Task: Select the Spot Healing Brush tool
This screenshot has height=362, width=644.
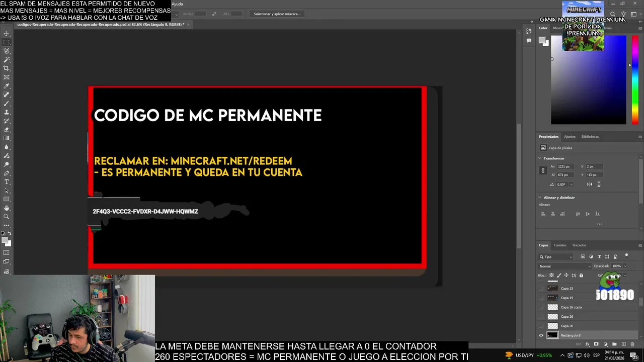Action: pyautogui.click(x=7, y=95)
